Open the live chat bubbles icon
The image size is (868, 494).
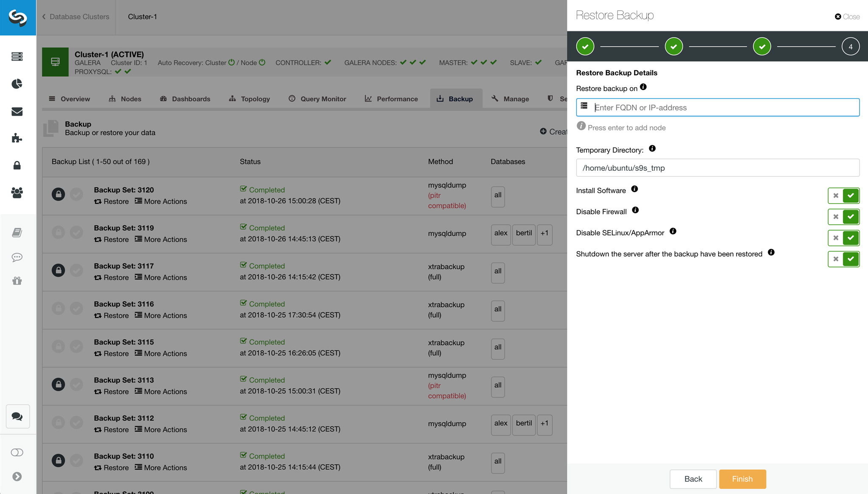pyautogui.click(x=18, y=416)
